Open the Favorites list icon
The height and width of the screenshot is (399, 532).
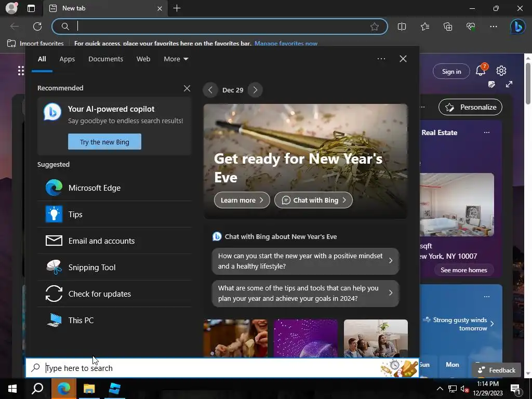point(425,26)
